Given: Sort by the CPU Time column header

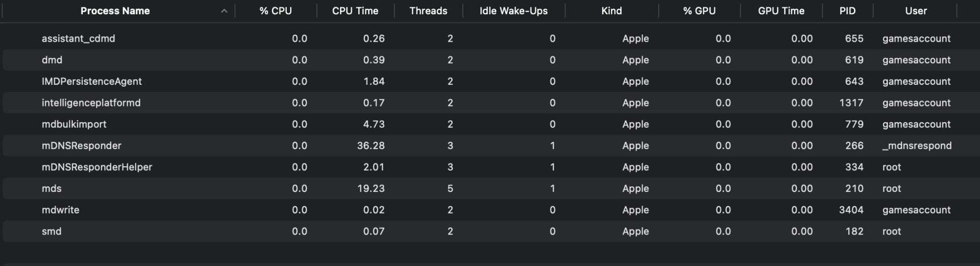Looking at the screenshot, I should (355, 11).
